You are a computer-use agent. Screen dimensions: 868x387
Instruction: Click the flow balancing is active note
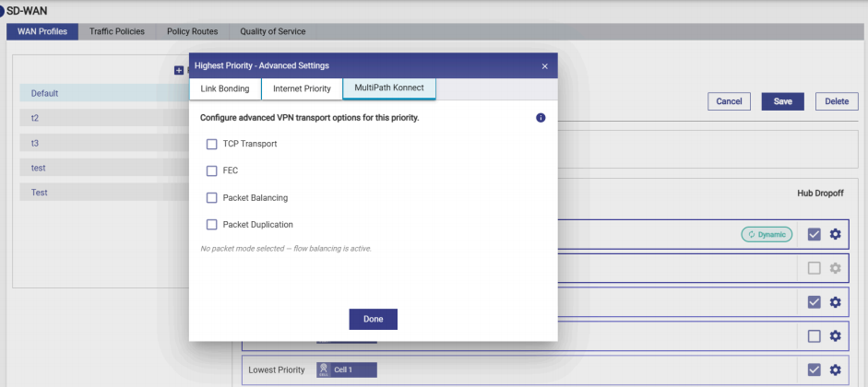286,249
